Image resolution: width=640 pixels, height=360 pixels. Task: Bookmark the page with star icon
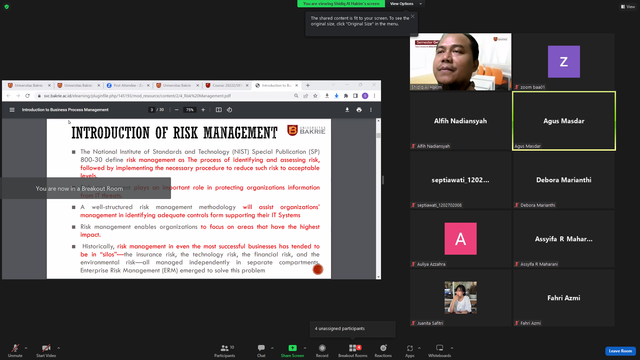pos(315,96)
